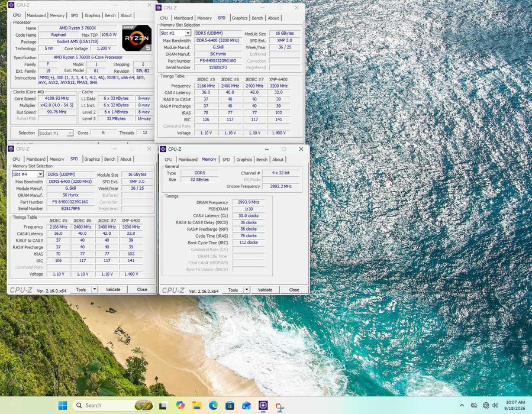Click Validate button in Memory window
This screenshot has width=532, height=414.
coord(265,290)
